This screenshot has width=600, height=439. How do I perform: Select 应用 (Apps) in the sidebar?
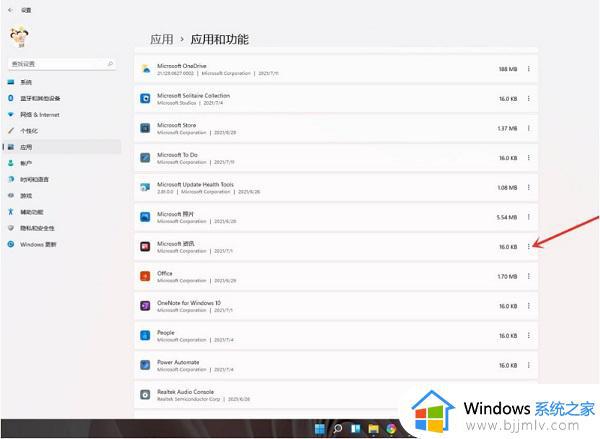point(61,147)
